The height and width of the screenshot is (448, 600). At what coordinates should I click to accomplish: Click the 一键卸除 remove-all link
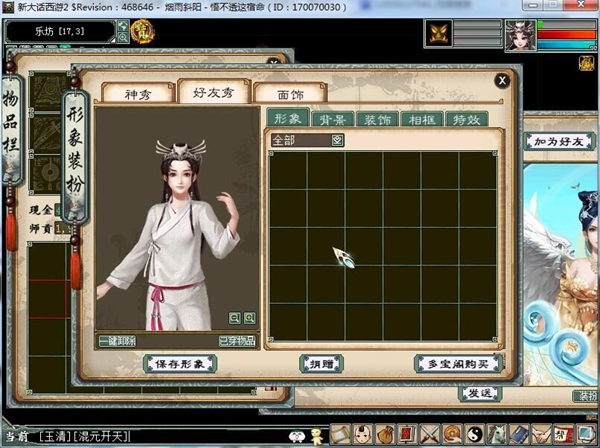[x=117, y=341]
